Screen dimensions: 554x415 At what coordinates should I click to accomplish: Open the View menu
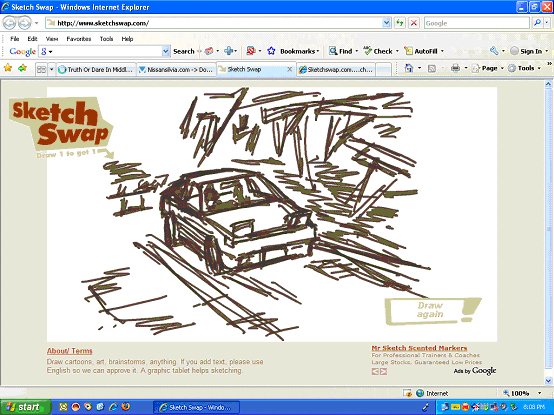coord(52,39)
